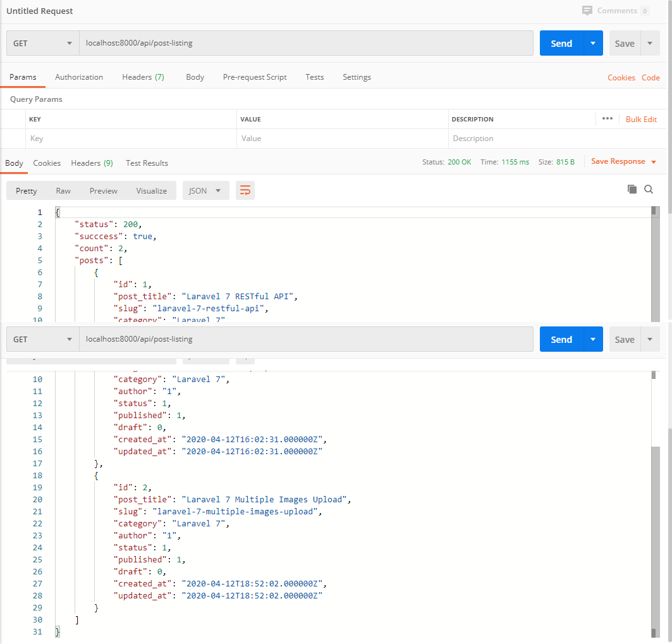
Task: Toggle the orange line-wrap icon next to JSON
Action: click(x=245, y=190)
